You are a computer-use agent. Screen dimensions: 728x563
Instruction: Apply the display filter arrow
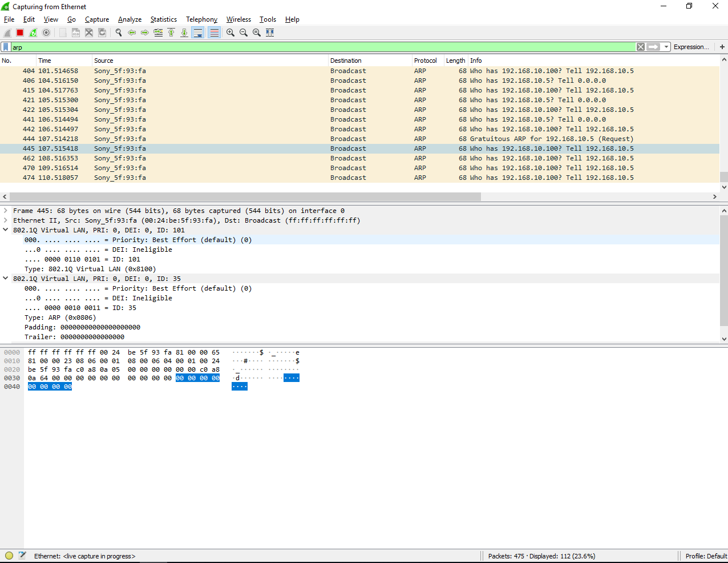[654, 47]
